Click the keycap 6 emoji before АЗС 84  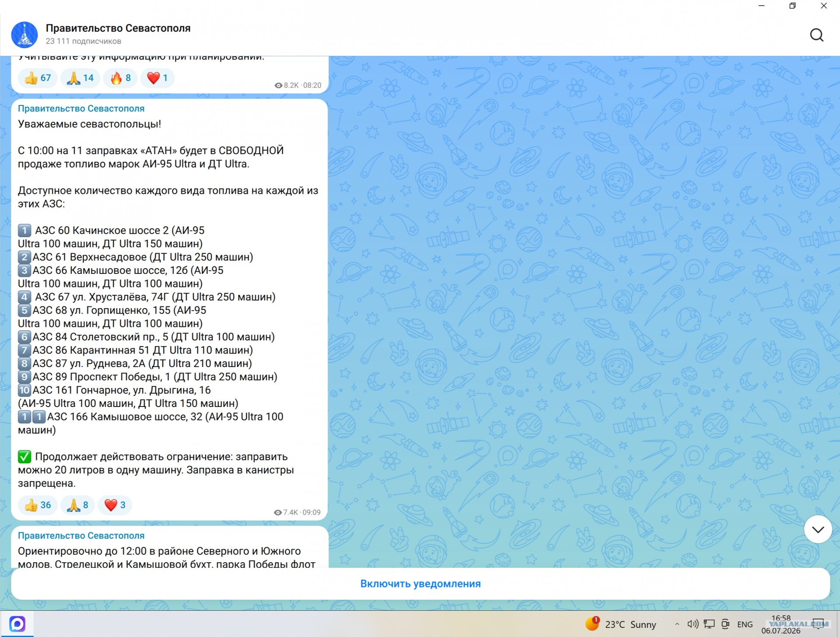click(x=24, y=337)
